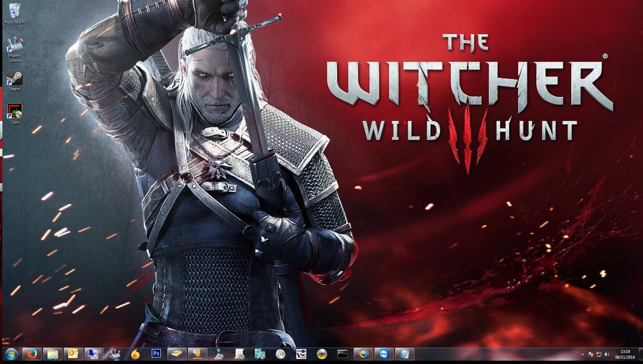This screenshot has width=643, height=364.
Task: Open the clock-and-figure taskbar icon
Action: coord(197,354)
